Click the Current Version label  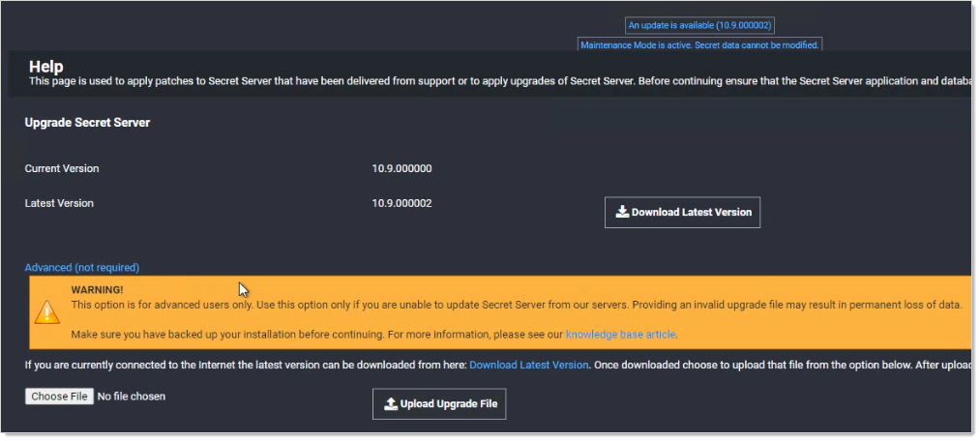tap(62, 168)
